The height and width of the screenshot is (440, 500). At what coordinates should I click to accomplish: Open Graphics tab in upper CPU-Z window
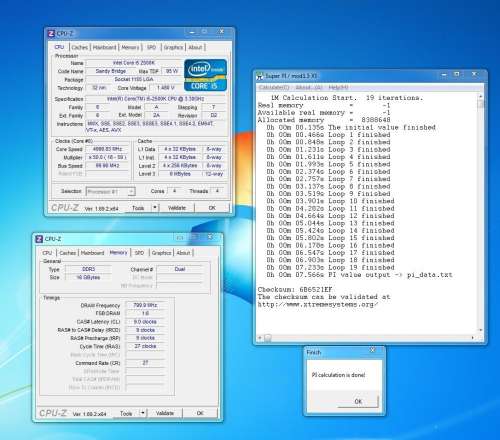pos(173,47)
